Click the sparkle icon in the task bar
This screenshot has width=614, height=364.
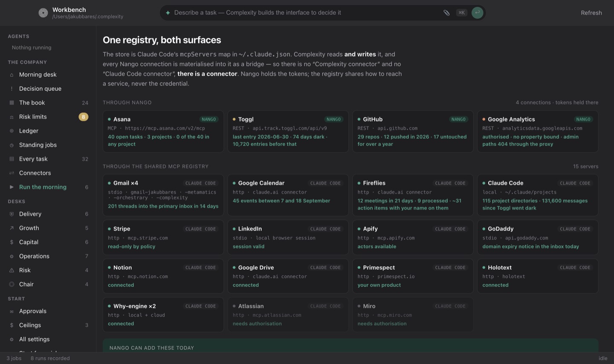168,13
